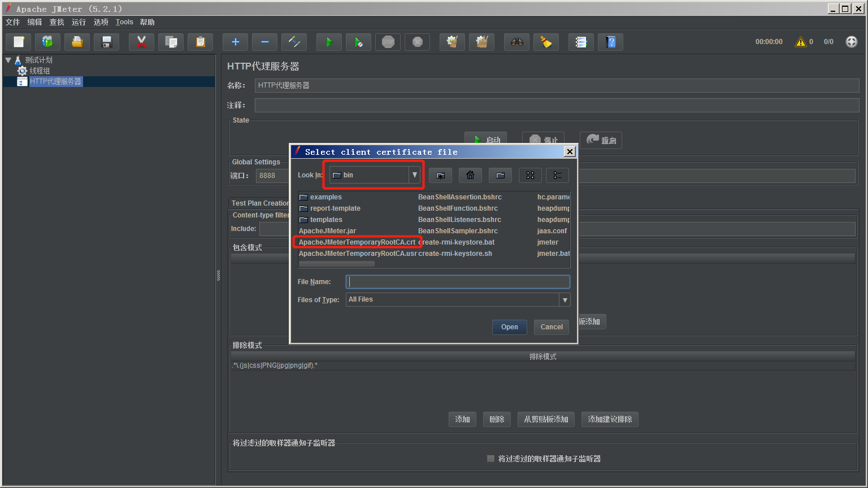Click 添加 button under exclude patterns

click(x=462, y=419)
